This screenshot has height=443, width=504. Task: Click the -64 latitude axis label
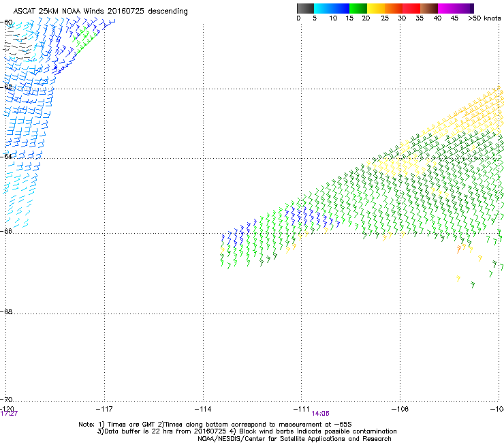tap(6, 156)
